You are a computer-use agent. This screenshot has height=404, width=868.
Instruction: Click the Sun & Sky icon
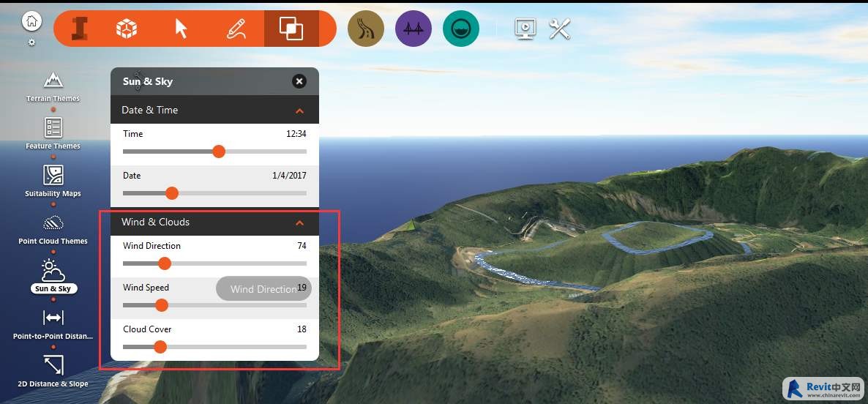[x=53, y=270]
